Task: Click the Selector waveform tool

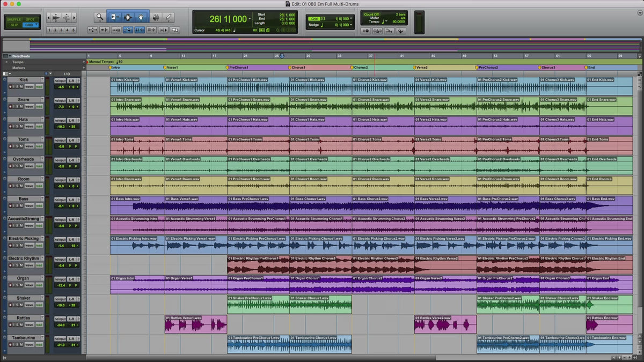Action: coord(128,17)
